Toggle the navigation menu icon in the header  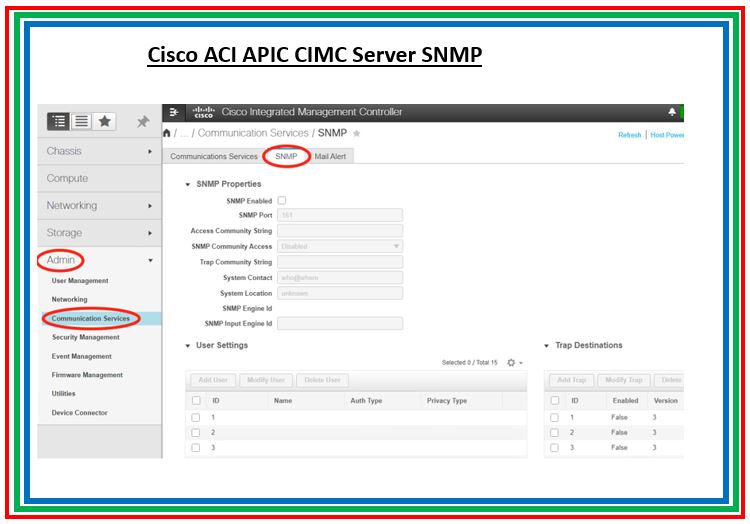[175, 112]
